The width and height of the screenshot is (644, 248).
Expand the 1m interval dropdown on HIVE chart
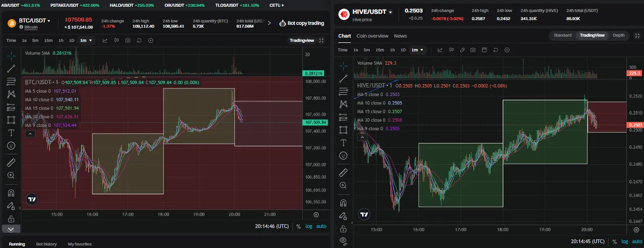click(418, 50)
